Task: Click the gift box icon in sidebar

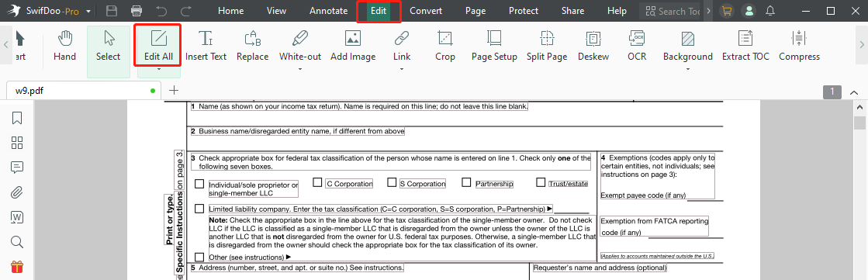Action: coord(17,268)
